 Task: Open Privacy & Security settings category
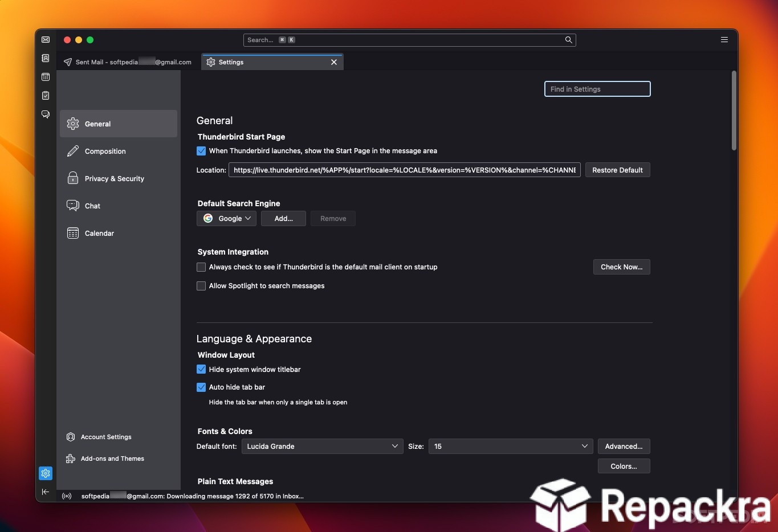119,178
